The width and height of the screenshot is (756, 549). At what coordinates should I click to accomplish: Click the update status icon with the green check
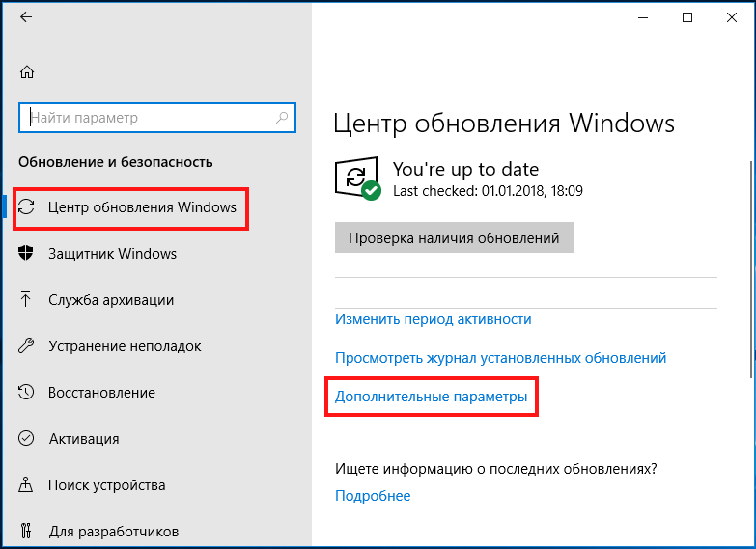tap(358, 178)
